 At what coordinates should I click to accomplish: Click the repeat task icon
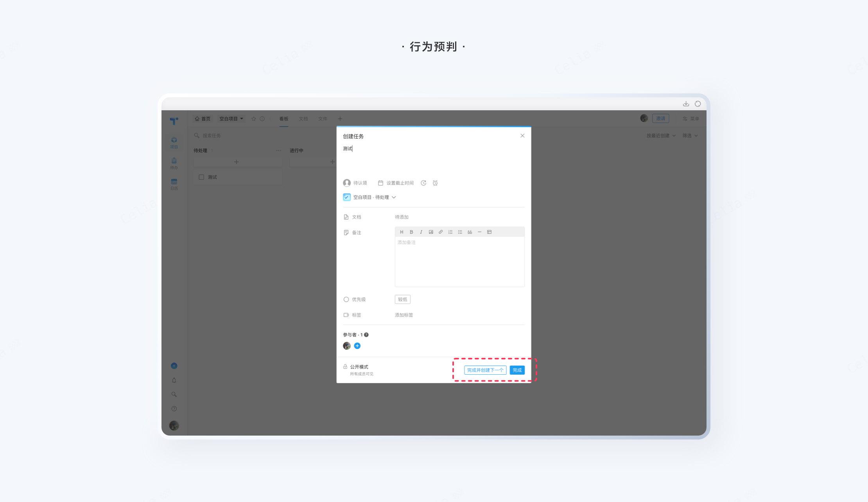click(x=423, y=183)
